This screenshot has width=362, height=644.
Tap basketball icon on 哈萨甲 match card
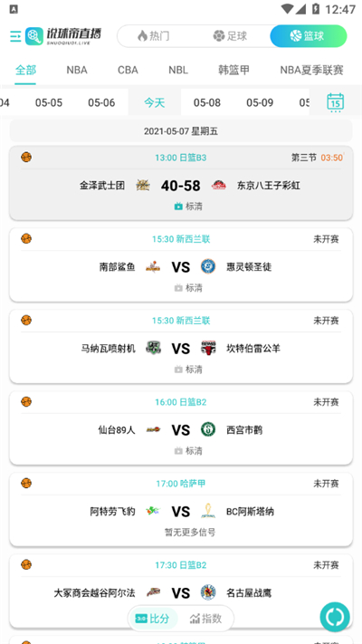tap(26, 483)
